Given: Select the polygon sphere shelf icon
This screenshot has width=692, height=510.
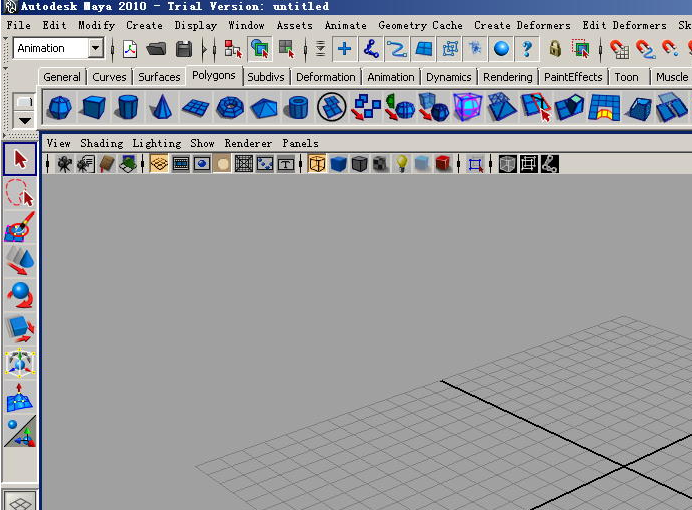Looking at the screenshot, I should click(x=60, y=107).
